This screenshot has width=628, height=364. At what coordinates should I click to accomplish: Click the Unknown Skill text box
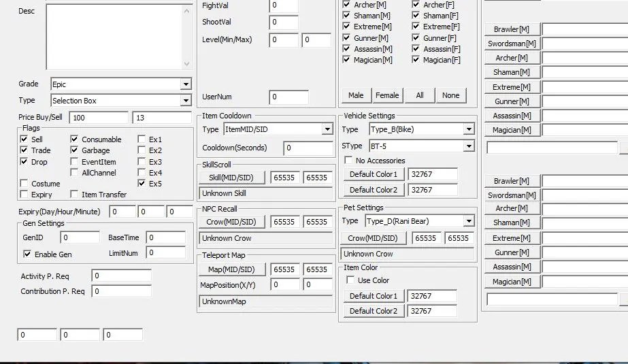click(x=266, y=193)
